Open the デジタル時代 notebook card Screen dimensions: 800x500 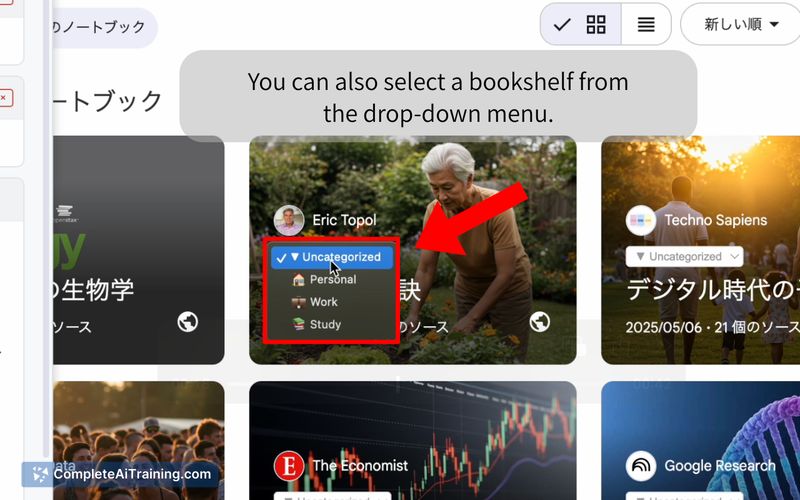click(x=701, y=250)
